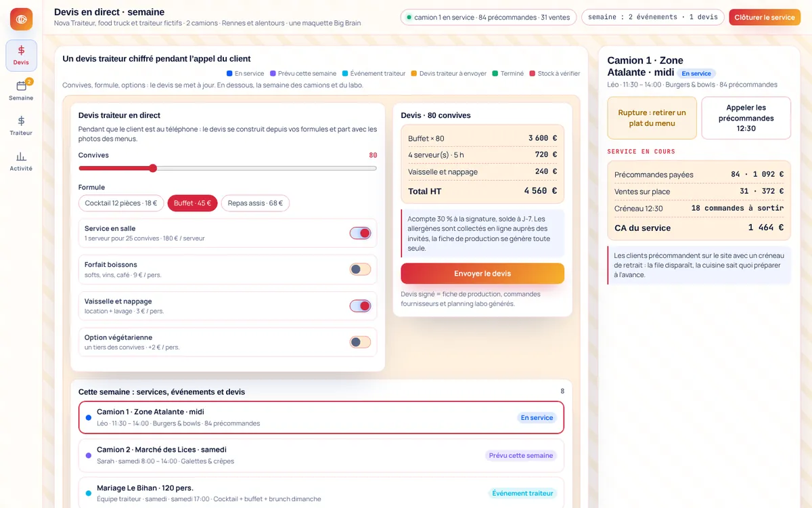Click the Semaine notification badge showing 2
The image size is (812, 508).
(x=29, y=81)
